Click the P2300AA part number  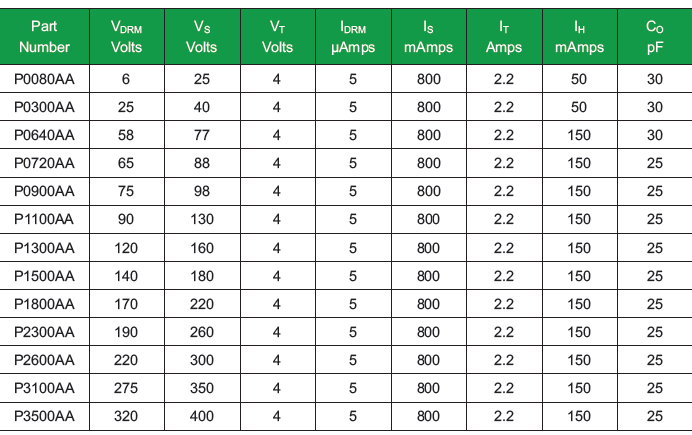click(x=44, y=331)
